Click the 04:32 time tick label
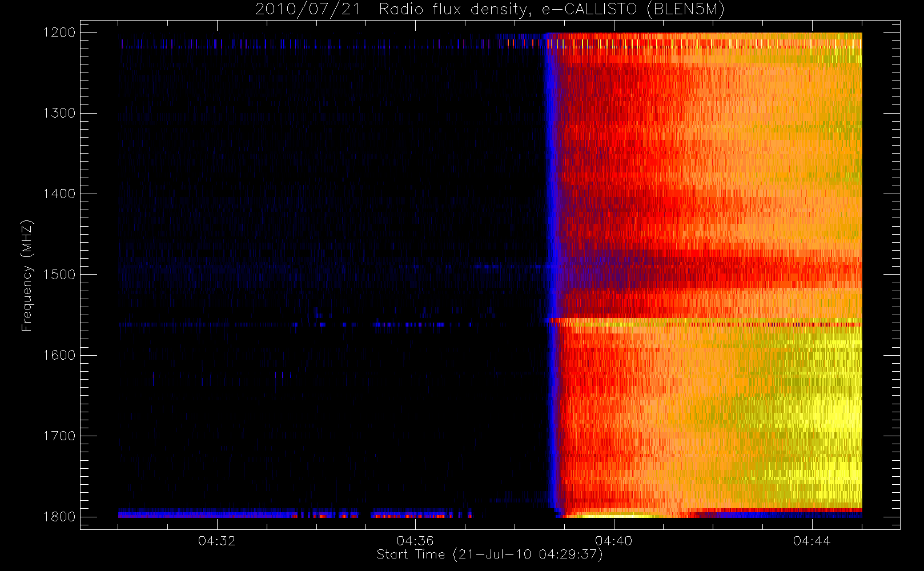The width and height of the screenshot is (924, 571). [217, 541]
